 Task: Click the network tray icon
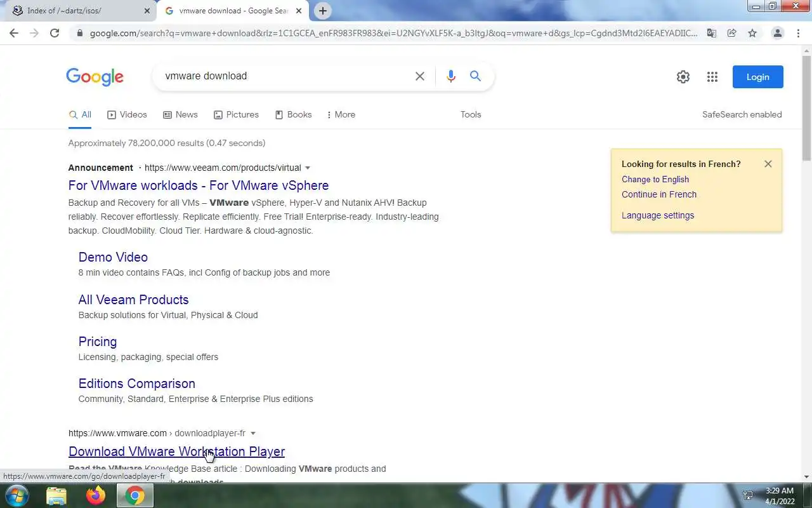[748, 495]
